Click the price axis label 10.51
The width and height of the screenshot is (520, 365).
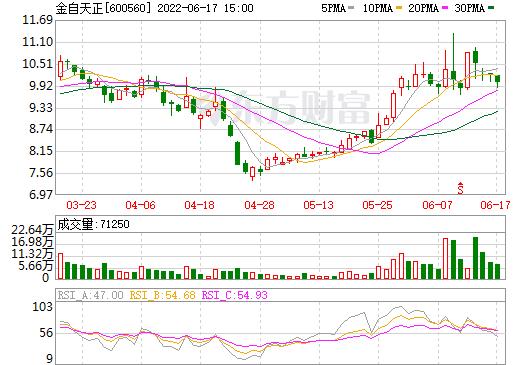tap(38, 64)
